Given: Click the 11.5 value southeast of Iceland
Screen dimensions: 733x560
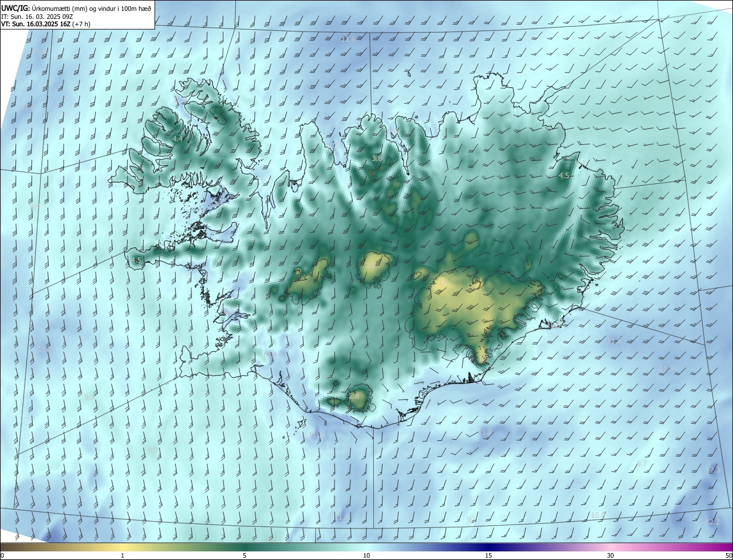Looking at the screenshot, I should 614,341.
